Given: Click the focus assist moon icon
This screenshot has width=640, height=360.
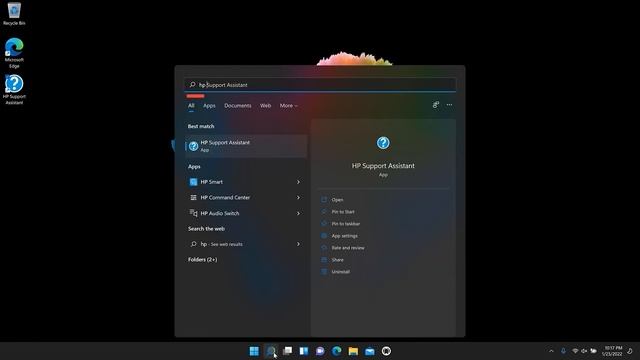Looking at the screenshot, I should tap(630, 351).
